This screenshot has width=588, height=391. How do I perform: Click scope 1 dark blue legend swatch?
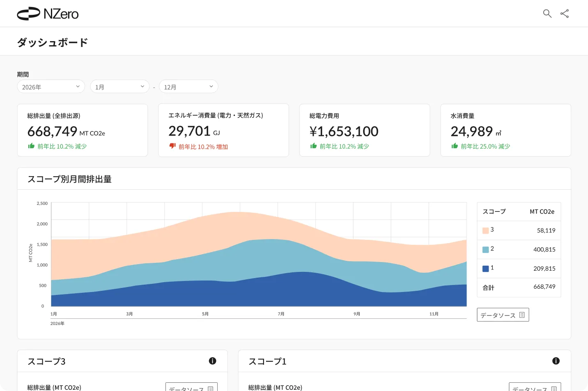pyautogui.click(x=485, y=269)
